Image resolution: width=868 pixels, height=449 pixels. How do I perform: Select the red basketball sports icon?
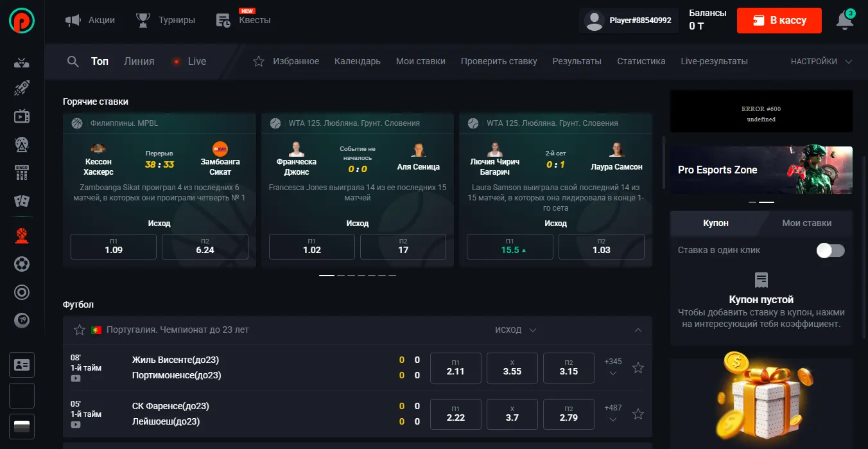22,236
